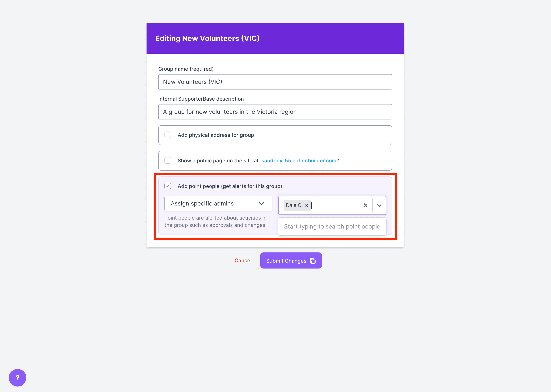The image size is (551, 392).
Task: Click the point people search field
Action: point(332,226)
